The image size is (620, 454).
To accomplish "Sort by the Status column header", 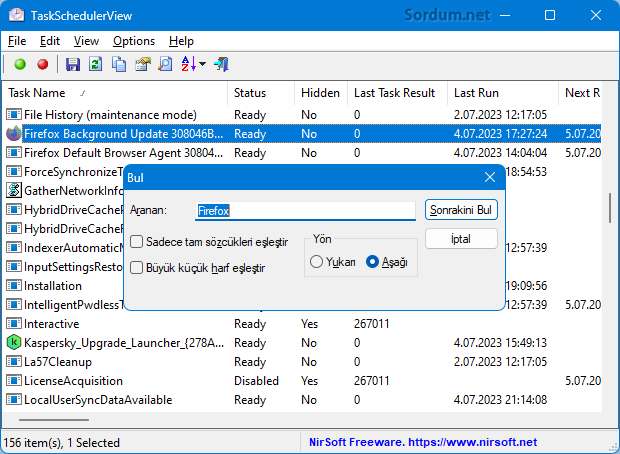I will tap(261, 93).
